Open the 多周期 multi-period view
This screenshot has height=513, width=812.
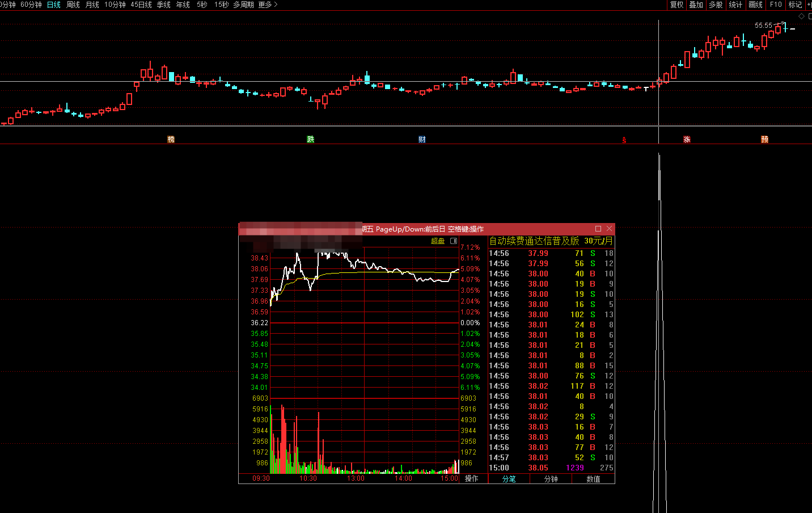point(243,5)
